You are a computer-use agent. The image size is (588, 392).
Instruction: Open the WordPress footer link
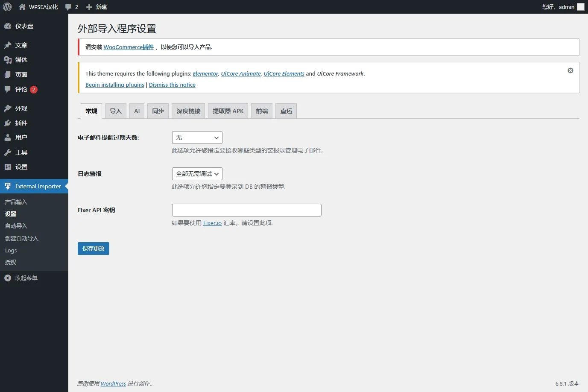(x=113, y=384)
